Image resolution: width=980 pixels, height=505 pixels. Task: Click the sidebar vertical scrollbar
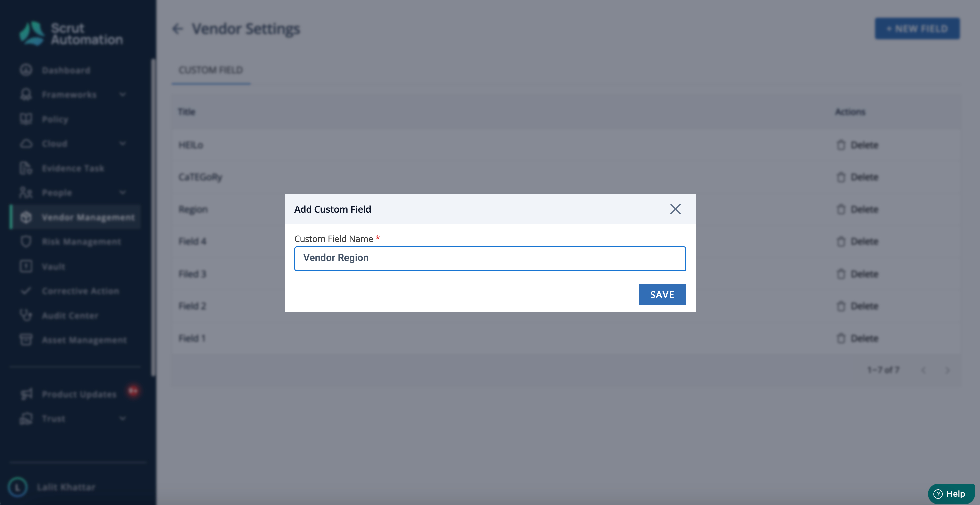pos(153,217)
